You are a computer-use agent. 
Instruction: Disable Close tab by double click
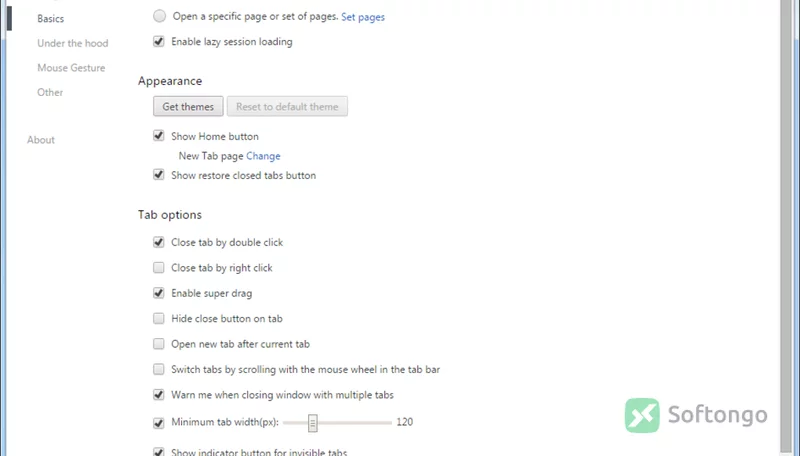click(x=159, y=242)
